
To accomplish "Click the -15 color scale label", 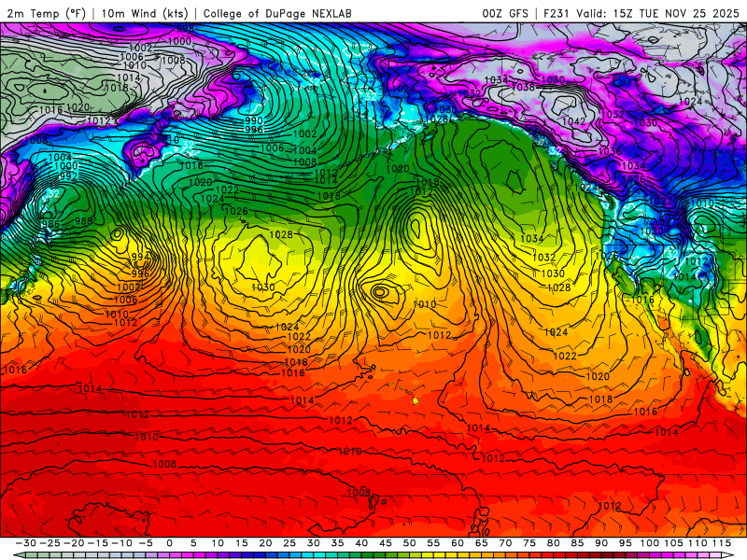I will click(x=98, y=543).
